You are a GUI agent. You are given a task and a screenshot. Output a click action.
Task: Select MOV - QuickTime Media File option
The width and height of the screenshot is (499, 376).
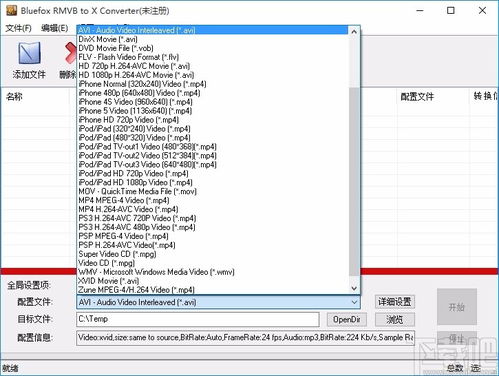[137, 191]
